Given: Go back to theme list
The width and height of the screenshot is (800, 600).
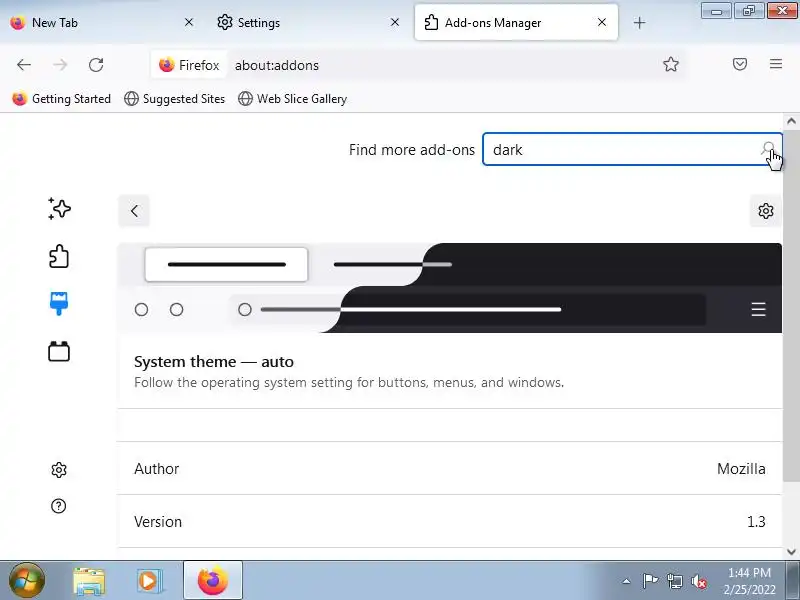Looking at the screenshot, I should [134, 211].
